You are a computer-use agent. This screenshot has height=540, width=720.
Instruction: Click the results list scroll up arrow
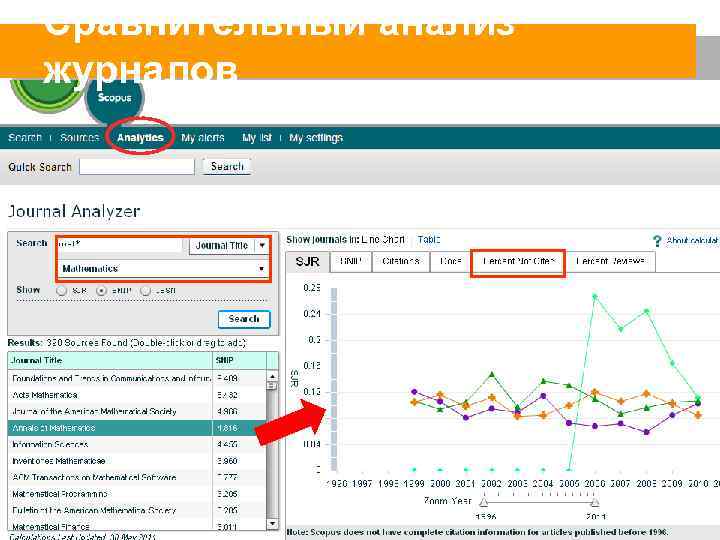click(x=272, y=377)
